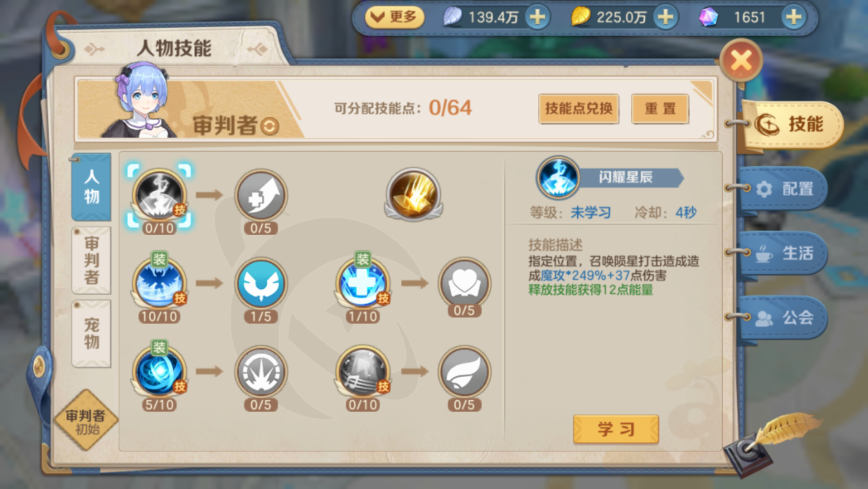Select the music note skill 0/10
The height and width of the screenshot is (489, 868).
point(363,371)
